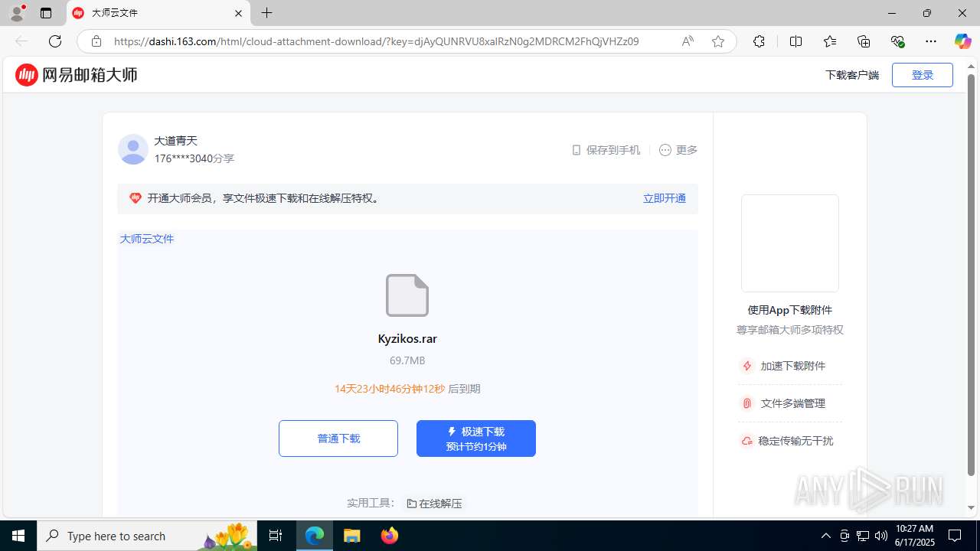Click the 176****3040分享 sharer text

coord(194,158)
